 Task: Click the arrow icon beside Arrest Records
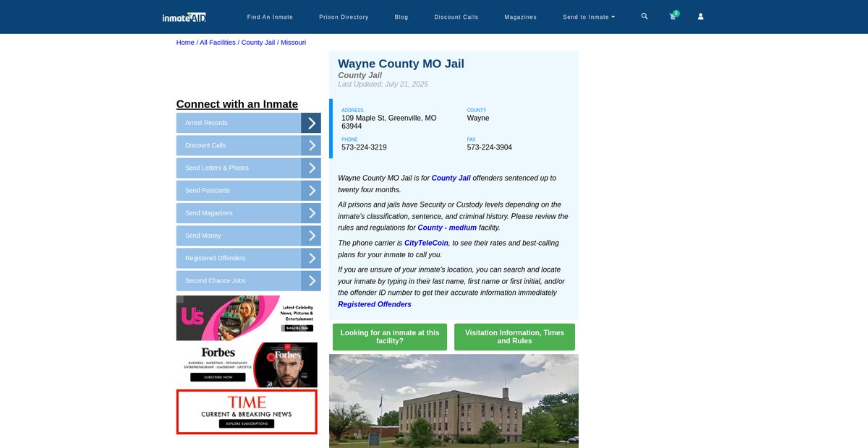311,123
